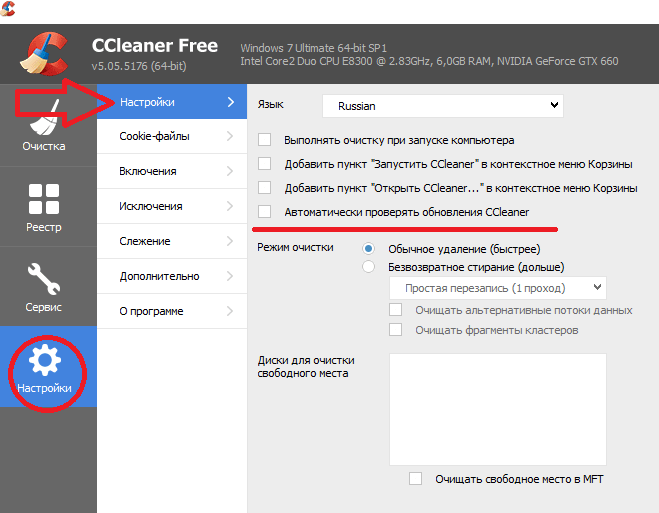The height and width of the screenshot is (513, 659).
Task: Open the Настройки submenu tab
Action: (x=172, y=102)
